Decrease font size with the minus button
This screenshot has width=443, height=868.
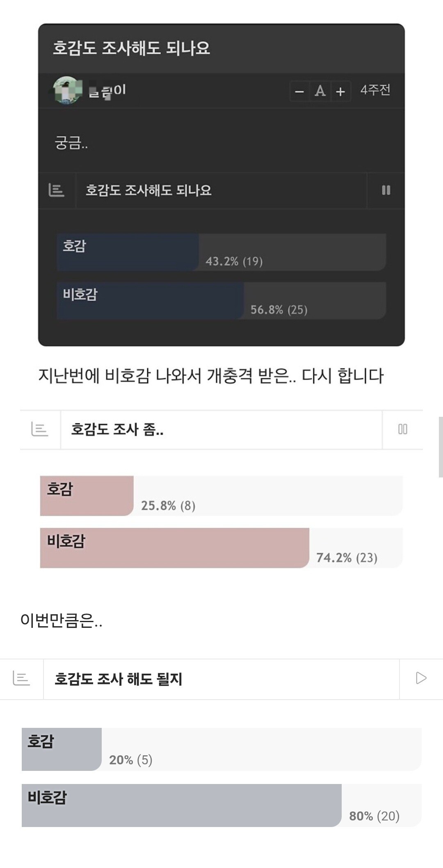300,91
